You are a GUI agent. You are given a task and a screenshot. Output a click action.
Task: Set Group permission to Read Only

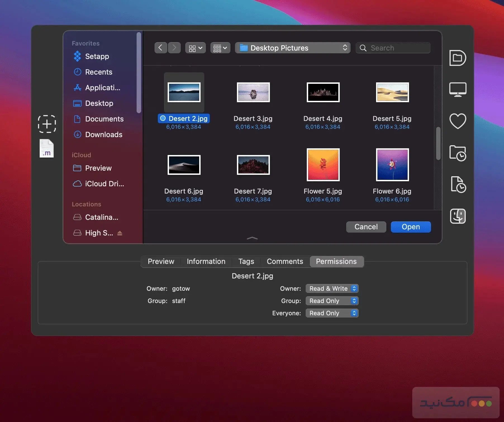[332, 301]
